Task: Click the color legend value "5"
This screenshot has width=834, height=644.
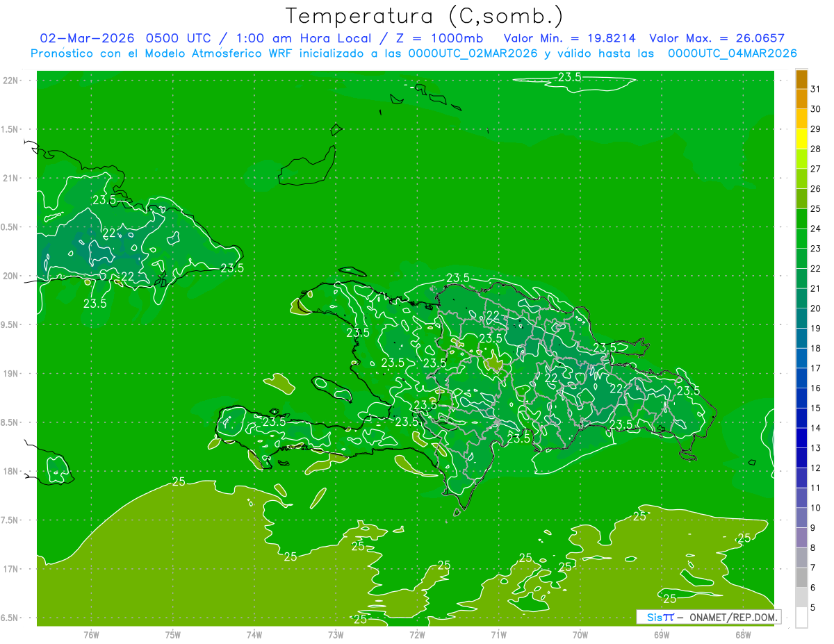Action: 813,608
